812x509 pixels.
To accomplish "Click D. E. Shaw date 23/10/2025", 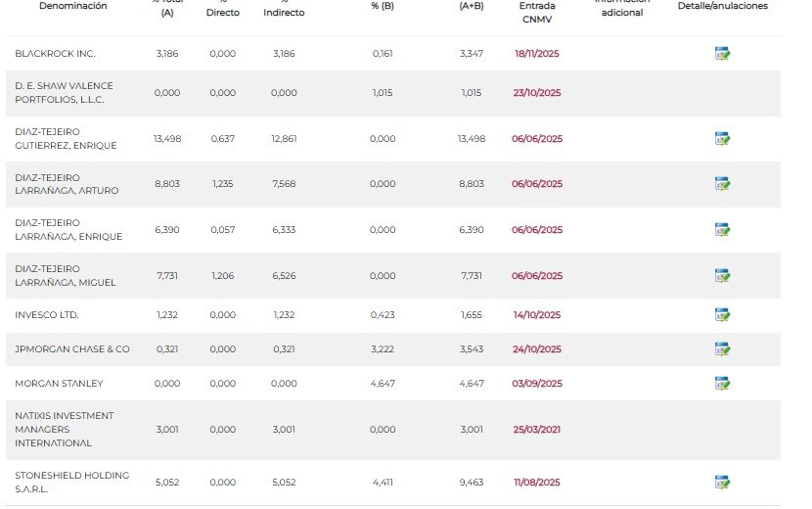I will point(537,93).
